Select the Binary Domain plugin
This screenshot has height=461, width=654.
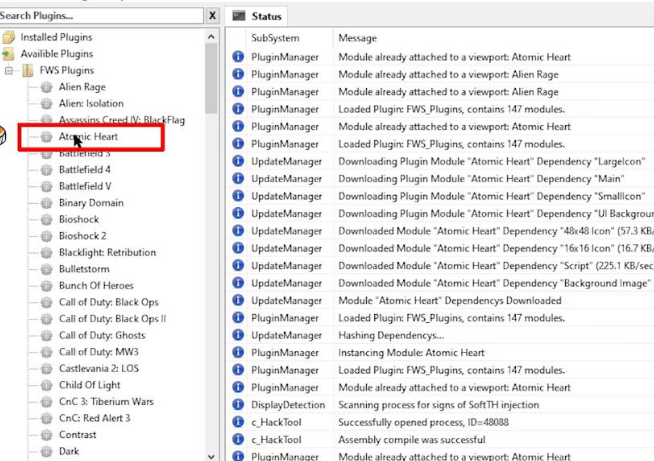tap(91, 203)
